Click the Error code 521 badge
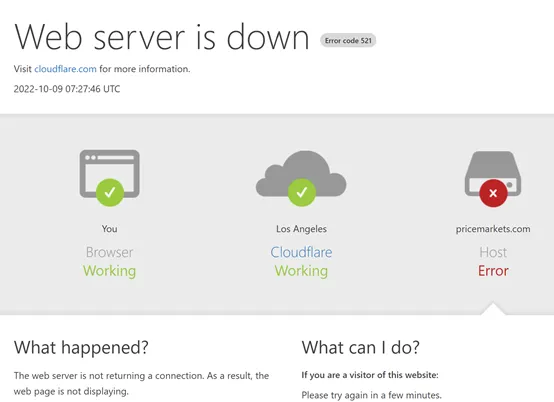The width and height of the screenshot is (554, 402). 348,40
